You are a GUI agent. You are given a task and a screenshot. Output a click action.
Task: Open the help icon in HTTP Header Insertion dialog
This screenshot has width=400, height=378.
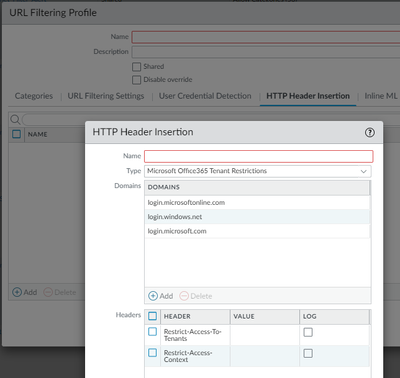[369, 133]
